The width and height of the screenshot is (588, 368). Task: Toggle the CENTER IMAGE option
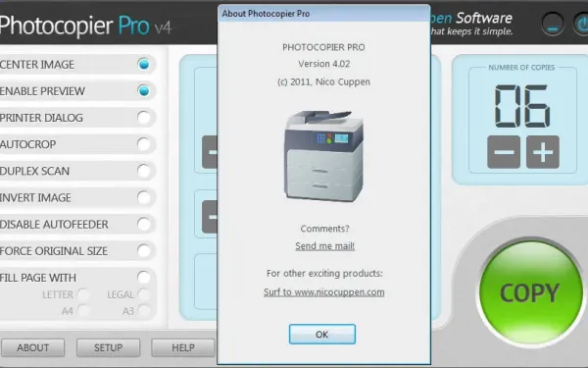pos(144,64)
